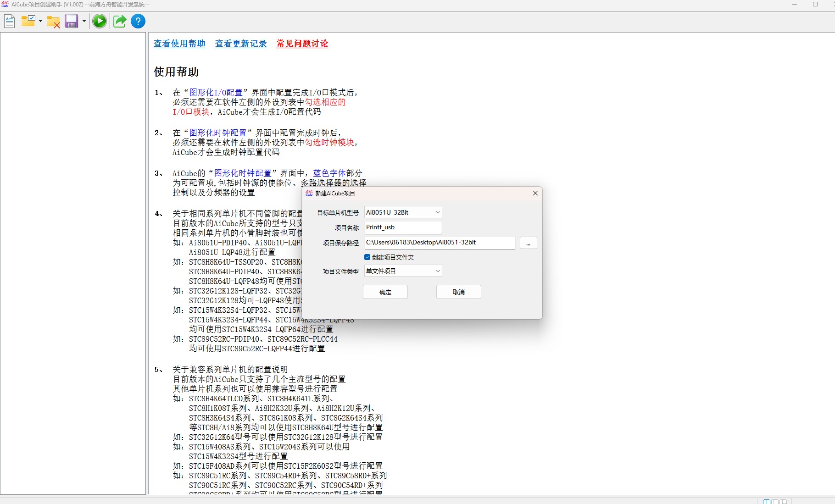Click the green export/share icon

(119, 21)
